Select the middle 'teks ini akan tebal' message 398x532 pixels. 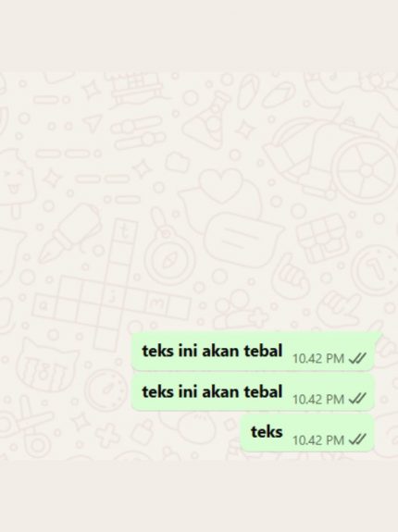pyautogui.click(x=253, y=392)
